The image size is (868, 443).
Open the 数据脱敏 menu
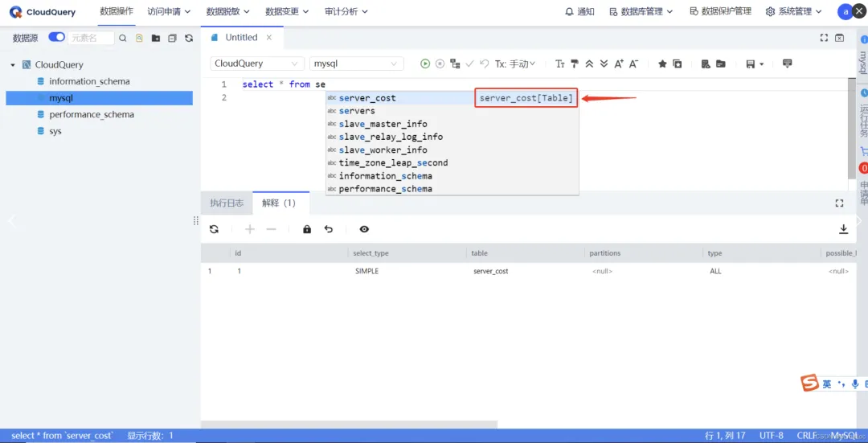click(227, 11)
